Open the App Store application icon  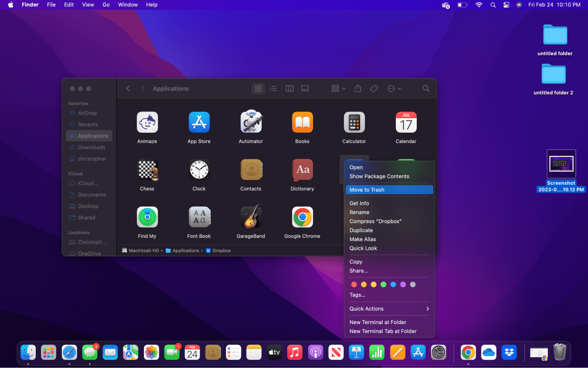[199, 122]
